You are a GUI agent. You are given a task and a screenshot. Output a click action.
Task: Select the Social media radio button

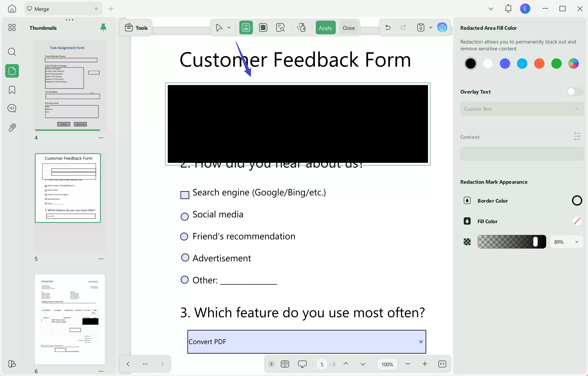coord(185,216)
